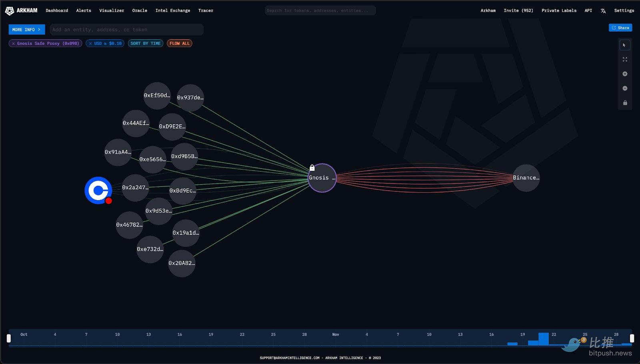Select the Binance node
640x364 pixels.
tap(526, 178)
